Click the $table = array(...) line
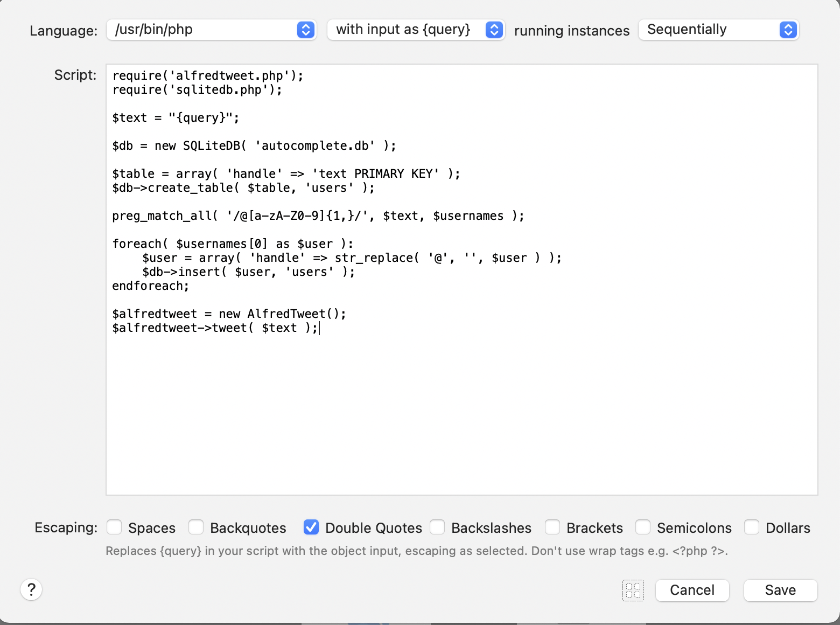 point(286,173)
